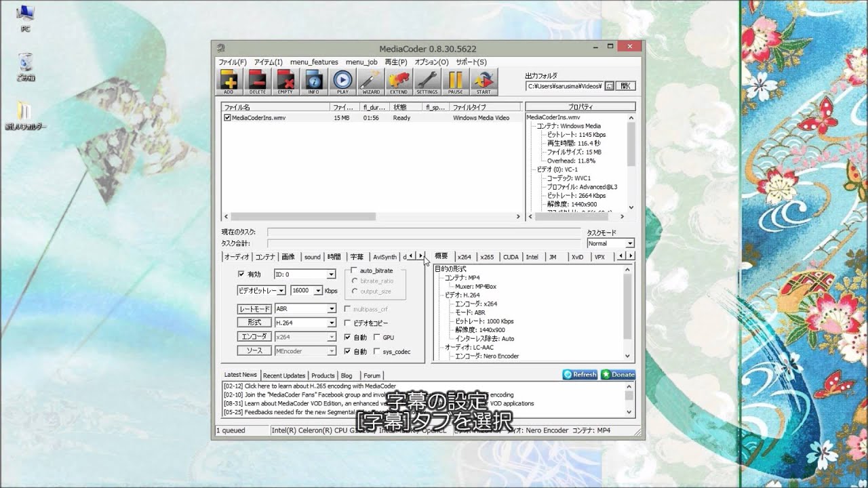The width and height of the screenshot is (868, 488).
Task: Open the サポート(S) menu
Action: [x=471, y=62]
